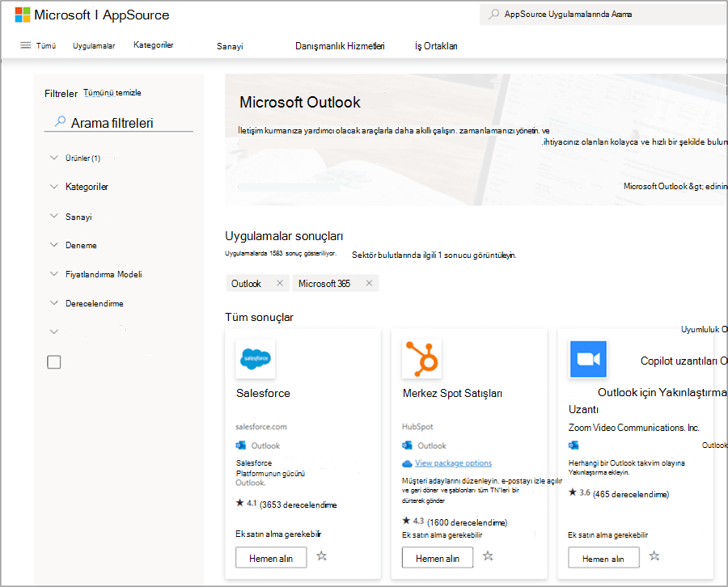
Task: Click the Arama filtreleri magnifier icon
Action: click(60, 121)
